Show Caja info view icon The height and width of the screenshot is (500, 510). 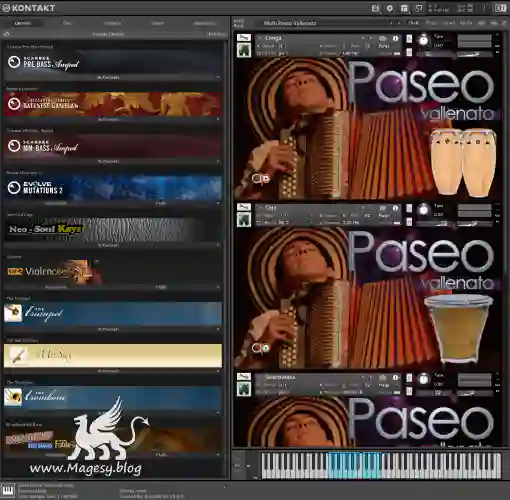point(395,208)
